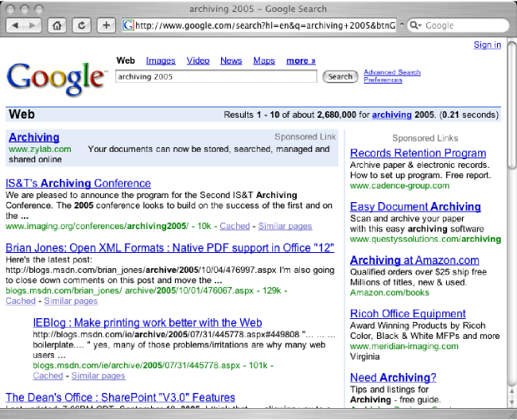Click the www.zylab.com green URL text
Viewport: 517px width, 420px height.
tap(40, 149)
